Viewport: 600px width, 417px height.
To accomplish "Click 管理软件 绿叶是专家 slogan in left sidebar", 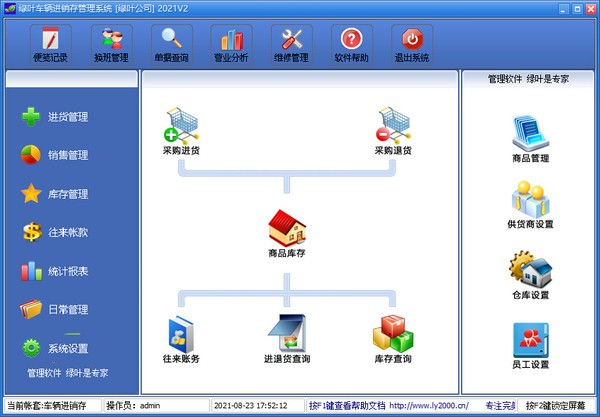I will [68, 373].
